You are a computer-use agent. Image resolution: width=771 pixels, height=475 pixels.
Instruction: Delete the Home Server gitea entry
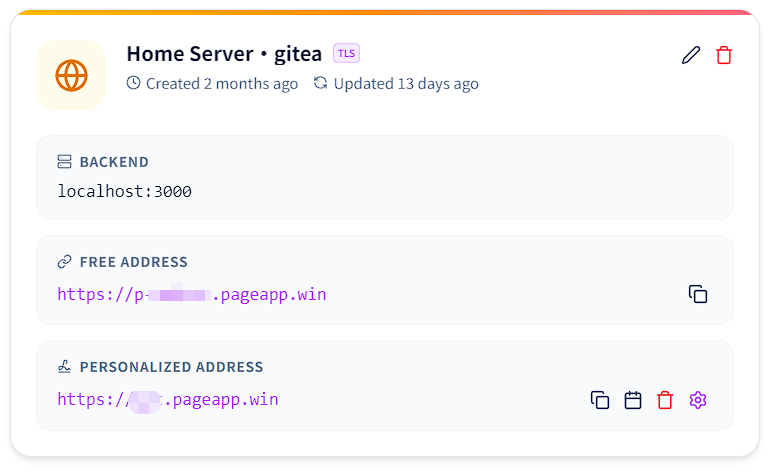coord(724,55)
